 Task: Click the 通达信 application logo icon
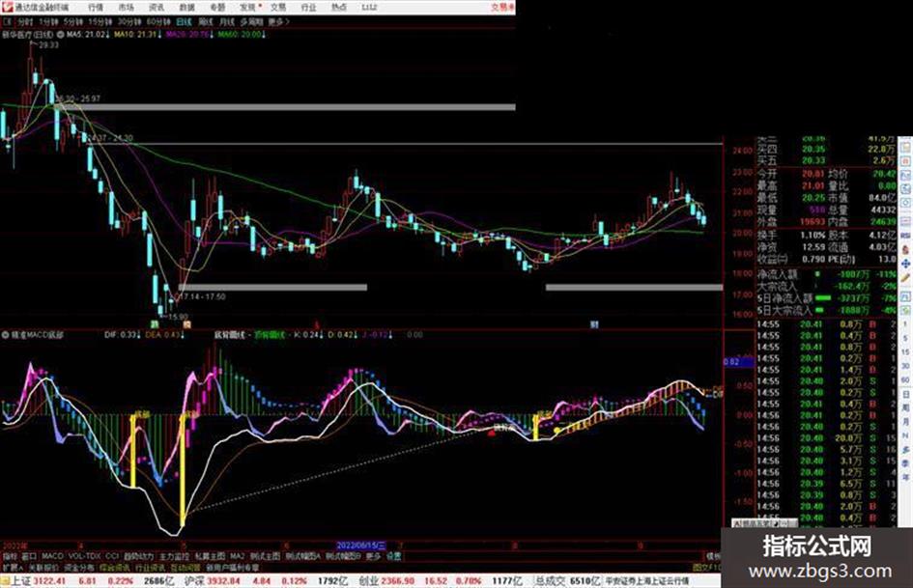point(7,7)
